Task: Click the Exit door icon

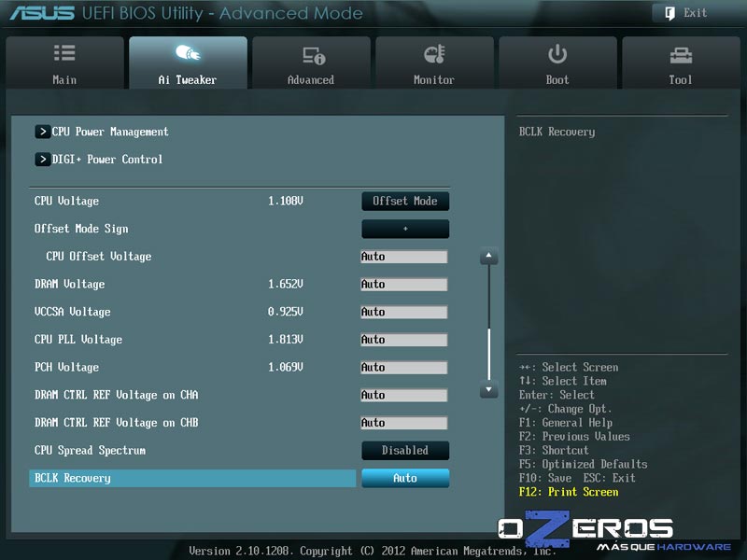Action: 669,13
